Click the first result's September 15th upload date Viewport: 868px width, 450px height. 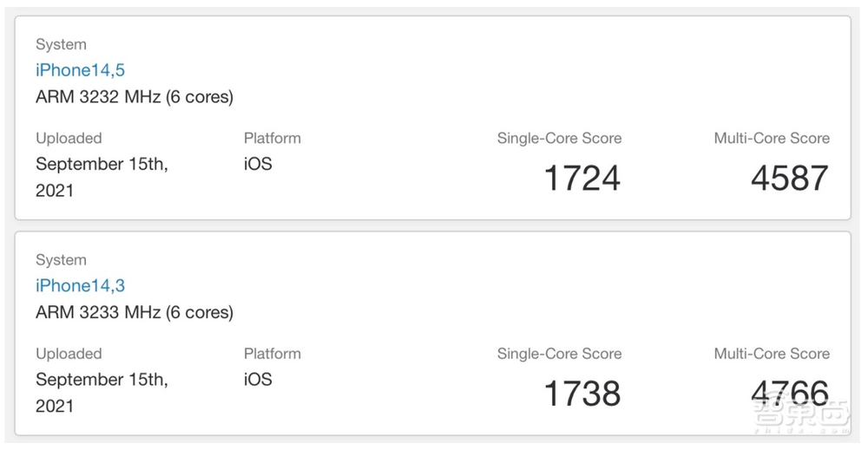[x=102, y=177]
